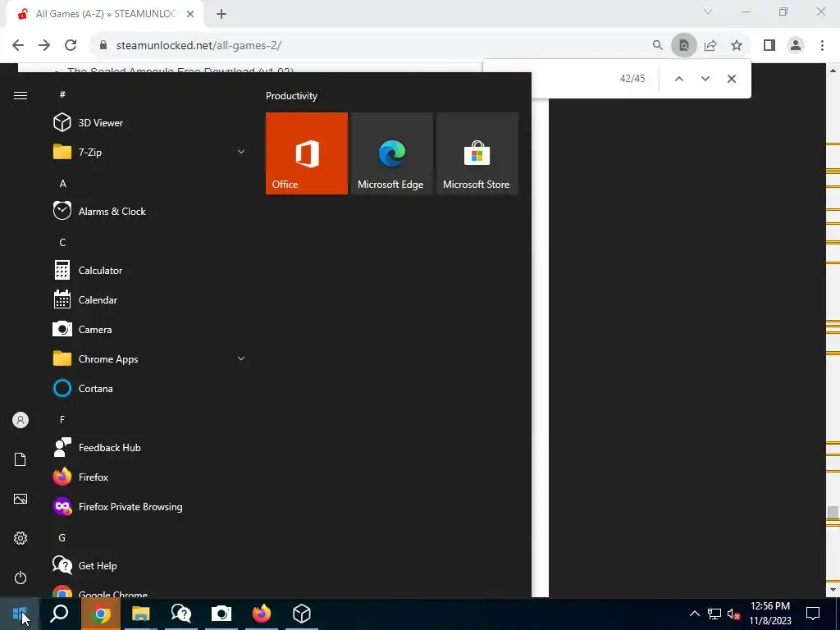Click the find-in-page icon in address bar
This screenshot has height=630, width=840.
(683, 45)
